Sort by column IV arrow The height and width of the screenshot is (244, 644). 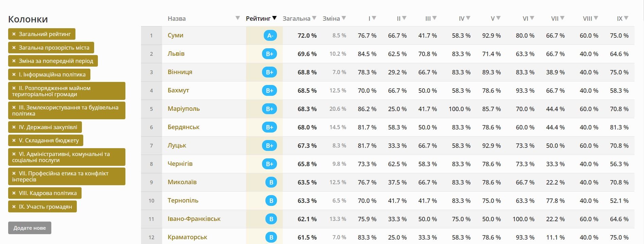(468, 18)
